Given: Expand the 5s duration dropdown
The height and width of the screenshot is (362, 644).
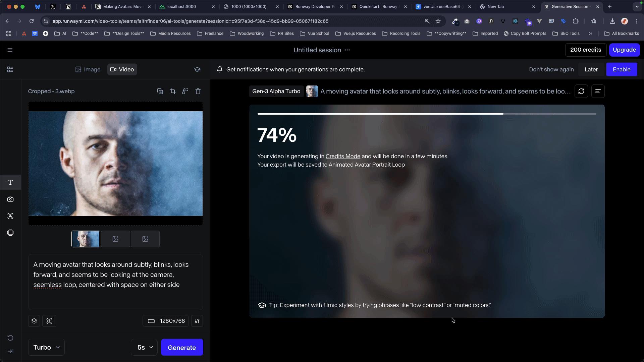Looking at the screenshot, I should 145,347.
